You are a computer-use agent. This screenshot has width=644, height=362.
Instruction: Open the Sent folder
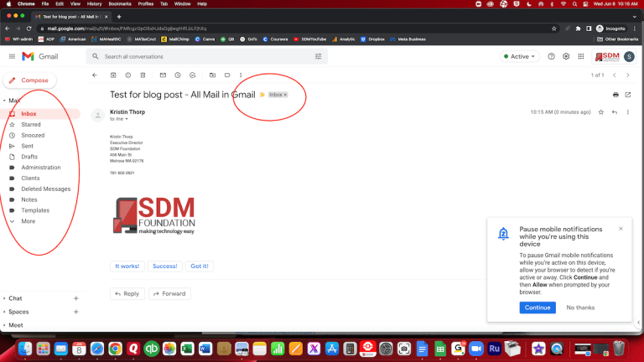click(27, 146)
